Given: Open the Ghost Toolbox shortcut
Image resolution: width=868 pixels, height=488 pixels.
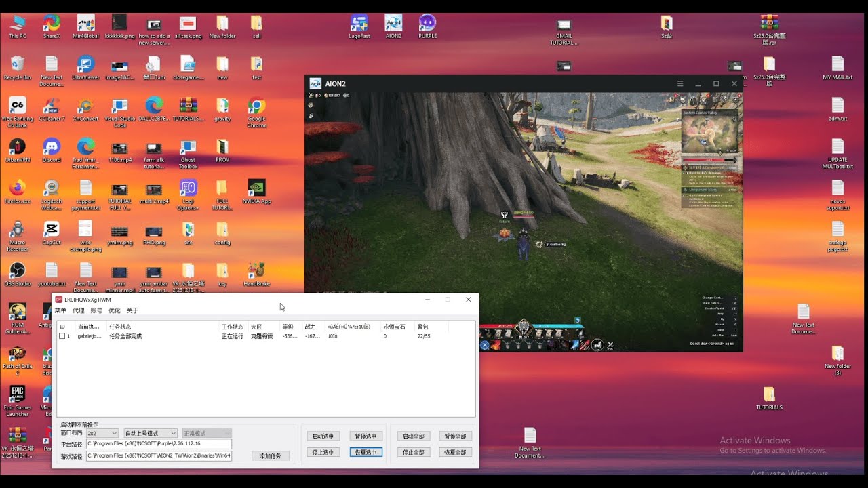Looking at the screenshot, I should (188, 154).
